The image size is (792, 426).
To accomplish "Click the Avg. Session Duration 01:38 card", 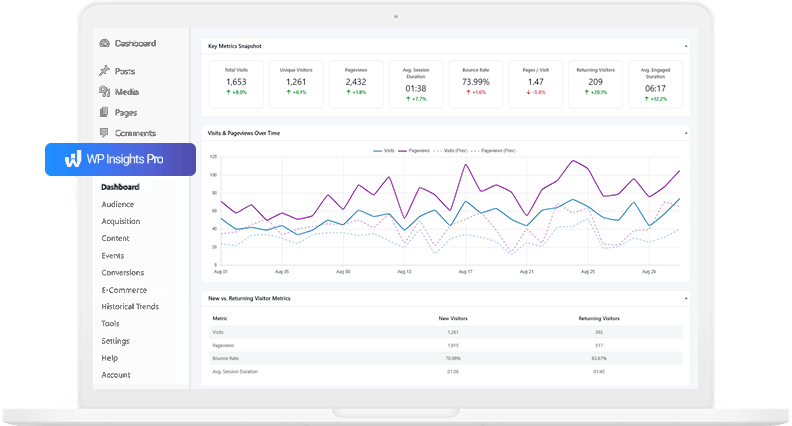I will click(416, 84).
